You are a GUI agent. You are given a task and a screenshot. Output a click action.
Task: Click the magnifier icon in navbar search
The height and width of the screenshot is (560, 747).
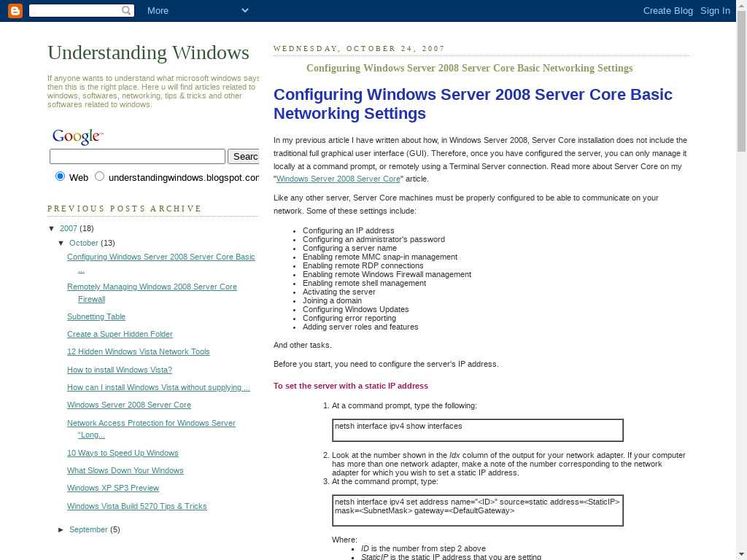coord(126,10)
